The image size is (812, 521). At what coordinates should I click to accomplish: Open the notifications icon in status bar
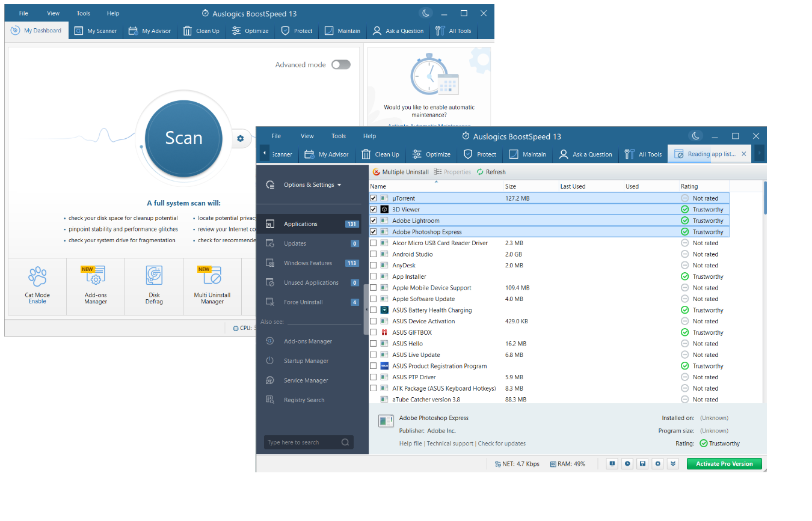coord(612,464)
